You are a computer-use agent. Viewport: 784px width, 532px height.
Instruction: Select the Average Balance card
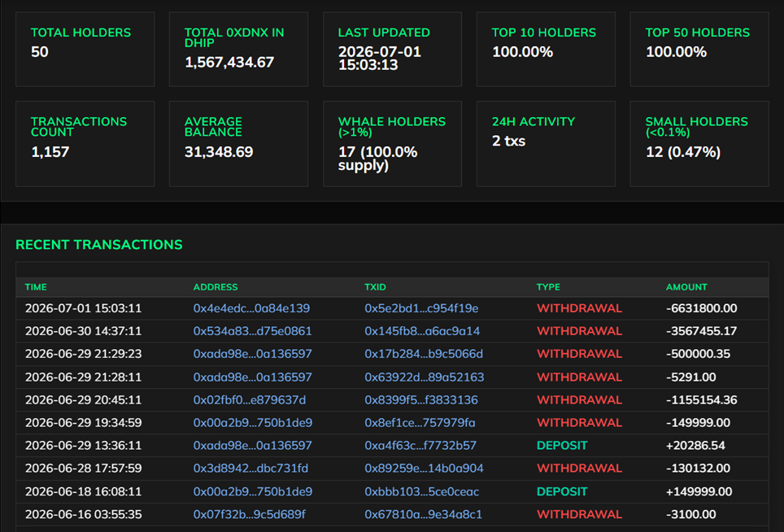click(238, 144)
